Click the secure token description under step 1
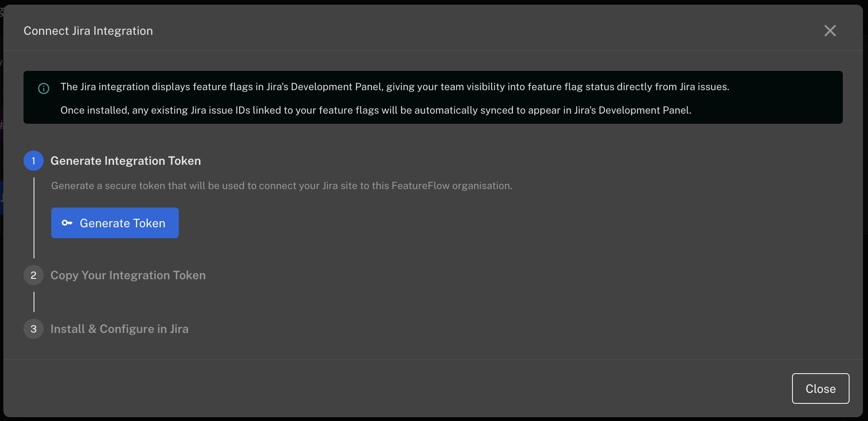Viewport: 868px width, 421px height. (281, 186)
